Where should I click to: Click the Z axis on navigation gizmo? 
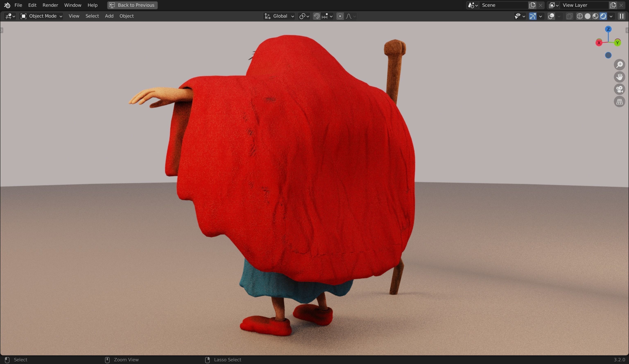point(608,29)
